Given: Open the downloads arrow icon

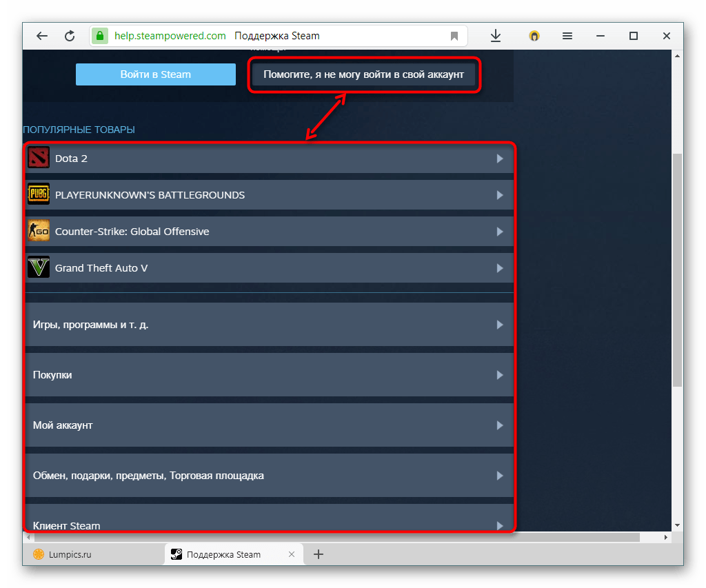Looking at the screenshot, I should coord(496,36).
